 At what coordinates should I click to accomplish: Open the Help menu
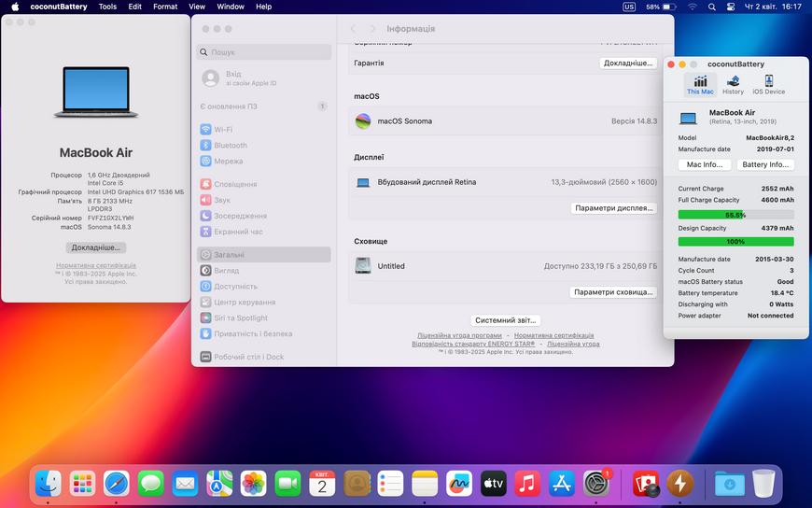coord(263,7)
